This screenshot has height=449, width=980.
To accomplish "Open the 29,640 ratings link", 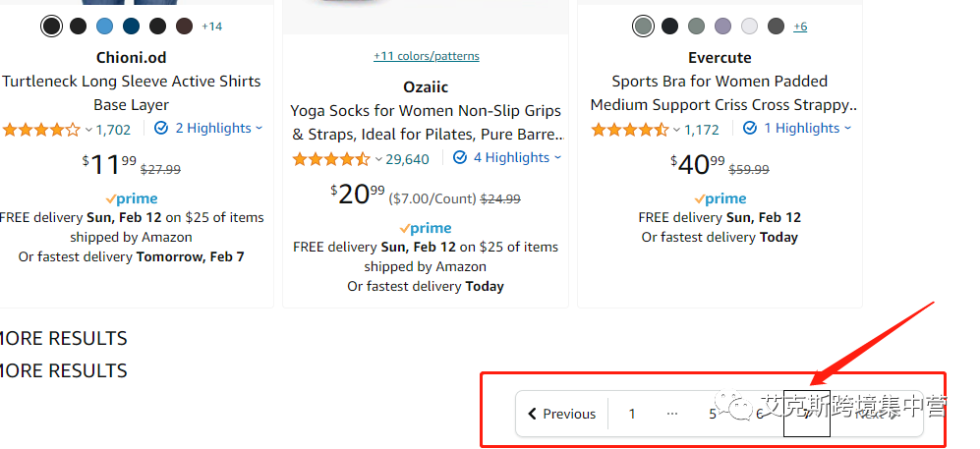I will 407,158.
